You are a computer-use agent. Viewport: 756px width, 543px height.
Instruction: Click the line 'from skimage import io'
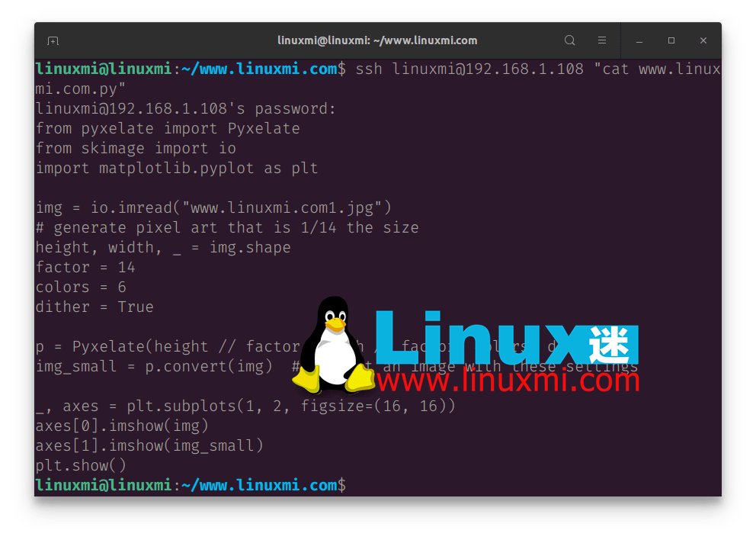click(136, 148)
